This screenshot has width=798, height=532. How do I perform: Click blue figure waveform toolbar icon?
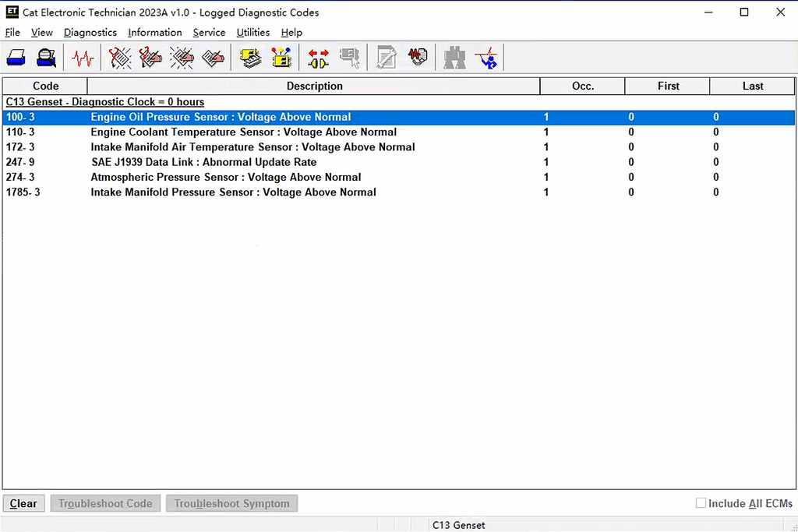point(486,58)
